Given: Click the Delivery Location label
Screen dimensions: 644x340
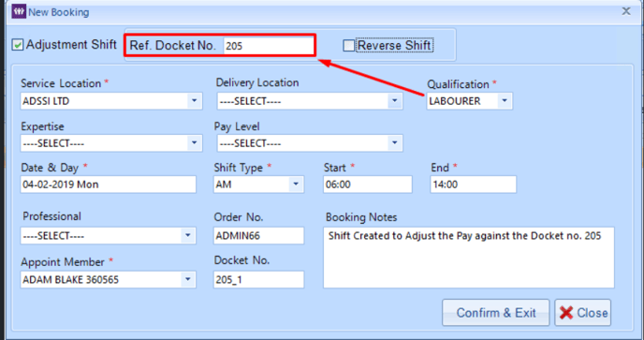Looking at the screenshot, I should (257, 82).
